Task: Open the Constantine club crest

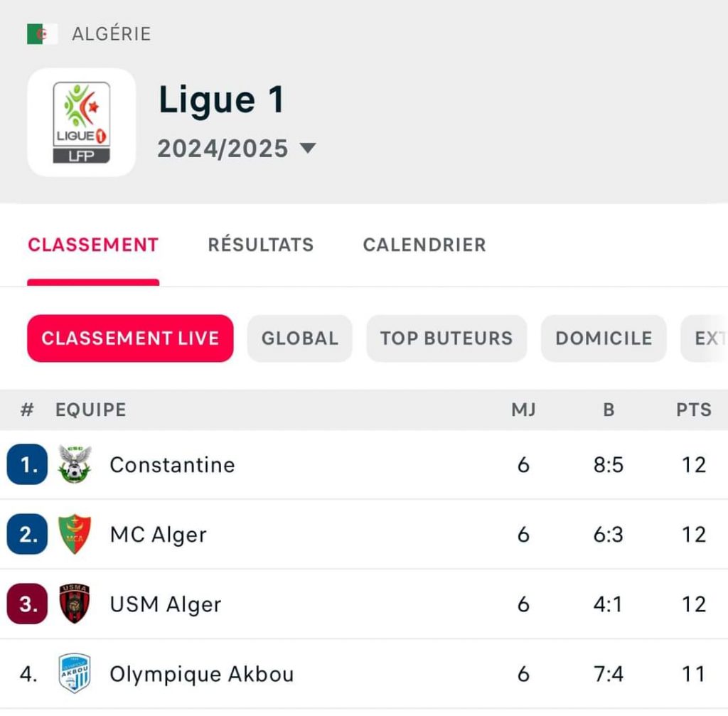Action: tap(75, 464)
